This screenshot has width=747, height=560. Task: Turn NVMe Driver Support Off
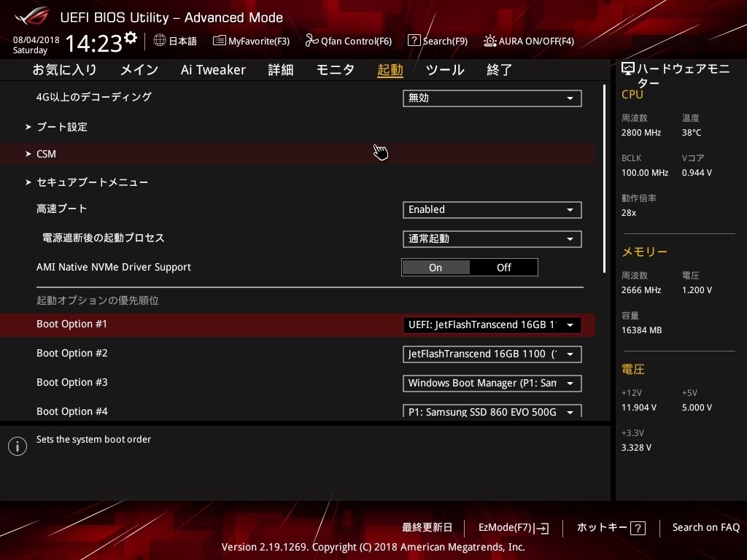pos(503,268)
